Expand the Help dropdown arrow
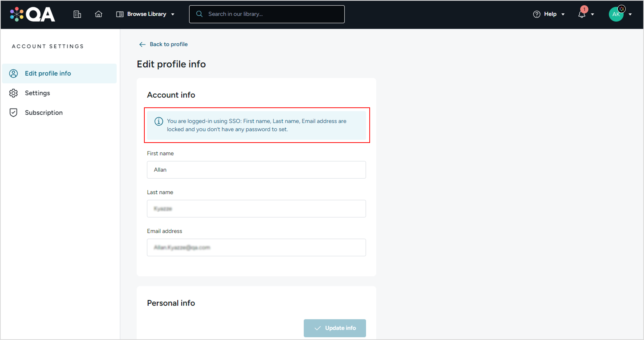 click(563, 14)
